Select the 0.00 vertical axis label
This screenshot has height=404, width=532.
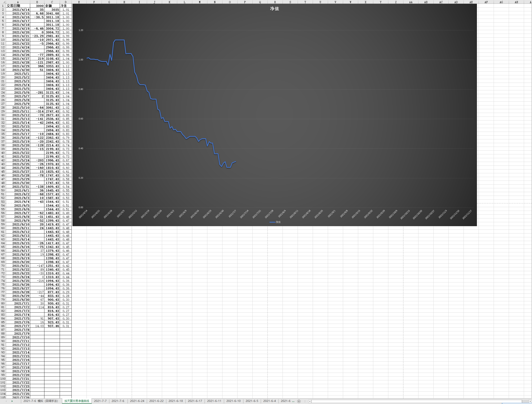(x=81, y=207)
